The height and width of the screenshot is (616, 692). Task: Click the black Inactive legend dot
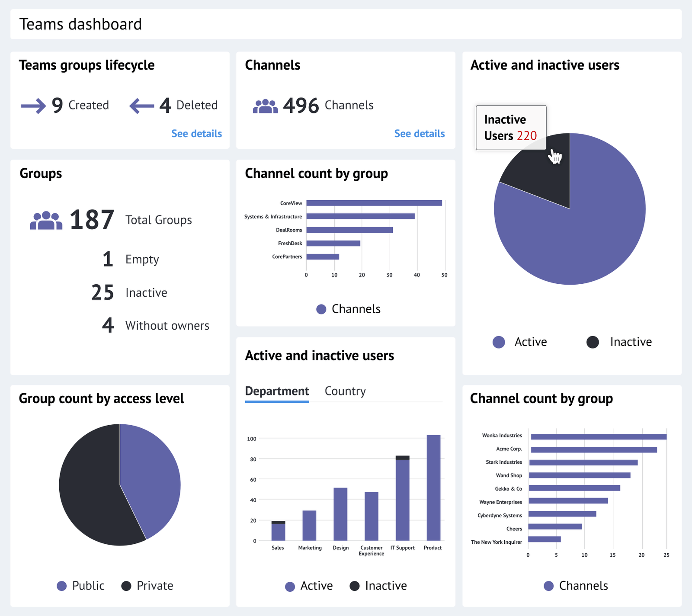[592, 342]
